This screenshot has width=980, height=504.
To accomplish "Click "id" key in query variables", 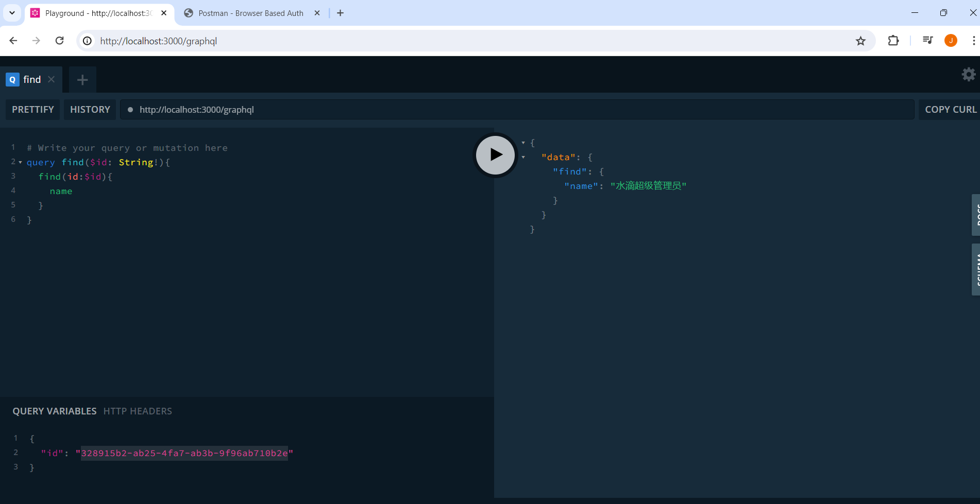I will coord(53,453).
